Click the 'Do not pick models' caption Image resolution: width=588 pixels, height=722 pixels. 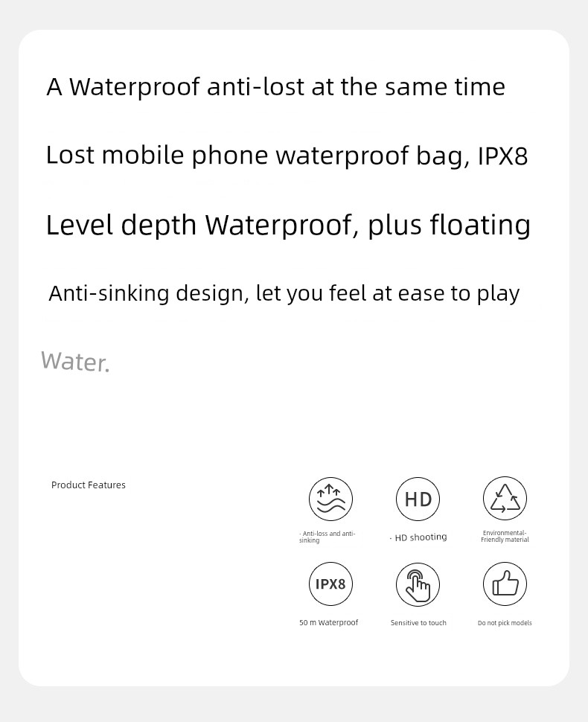pos(505,623)
